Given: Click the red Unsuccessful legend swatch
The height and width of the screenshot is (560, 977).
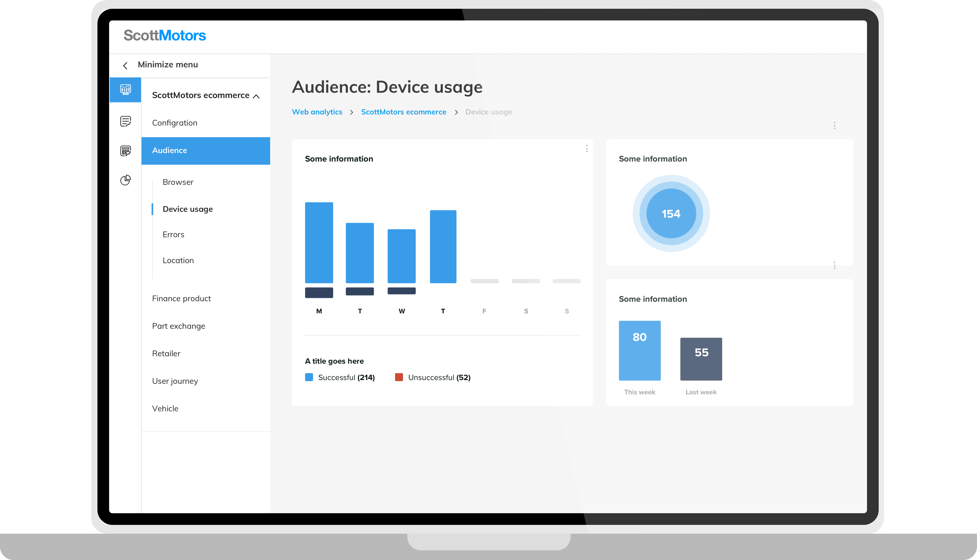Looking at the screenshot, I should [x=399, y=377].
